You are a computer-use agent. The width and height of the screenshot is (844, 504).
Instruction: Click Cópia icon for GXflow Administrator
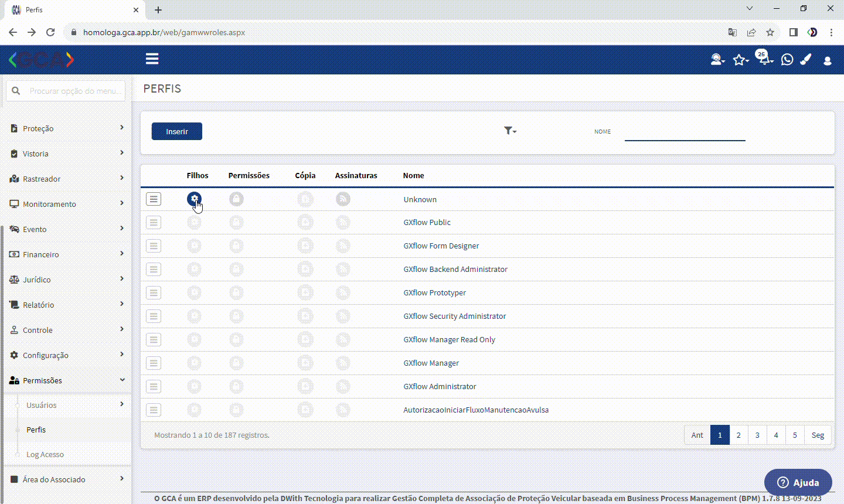(305, 387)
